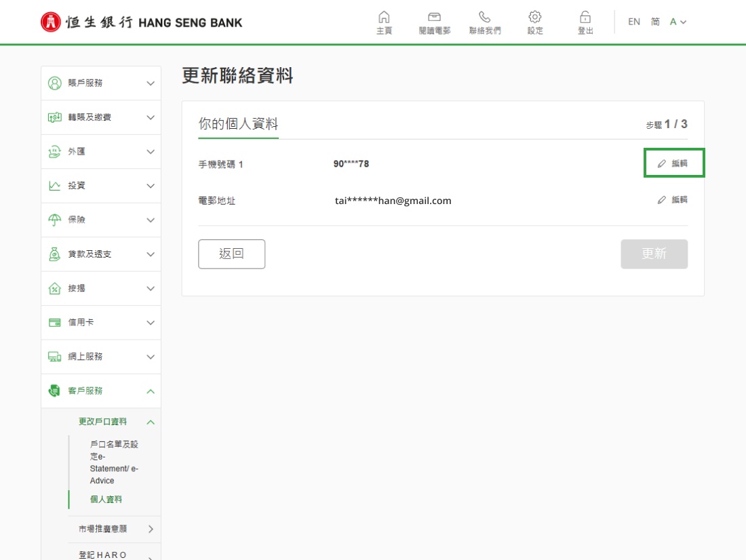Screen dimensions: 746x560
Task: Expand the 賬戶服務 sidebar section
Action: click(151, 83)
